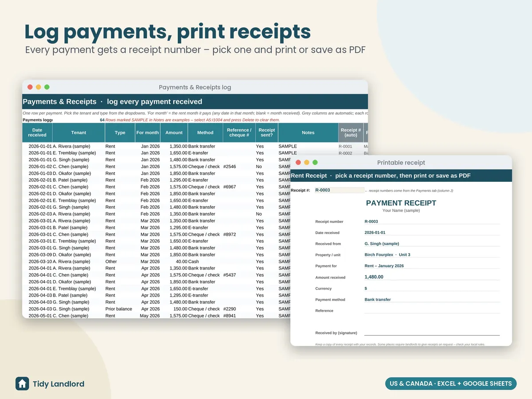Click the empty Reference line on receipt
This screenshot has height=399, width=532.
(432, 310)
